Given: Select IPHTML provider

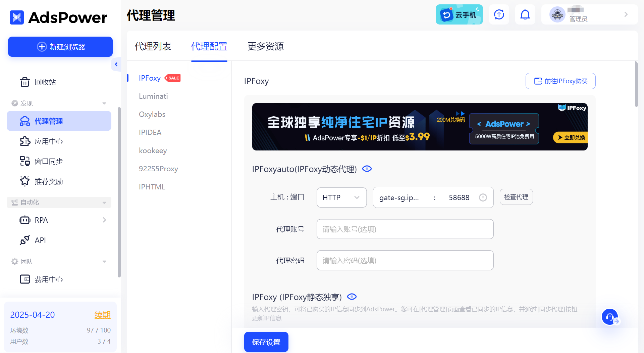Looking at the screenshot, I should coord(152,187).
